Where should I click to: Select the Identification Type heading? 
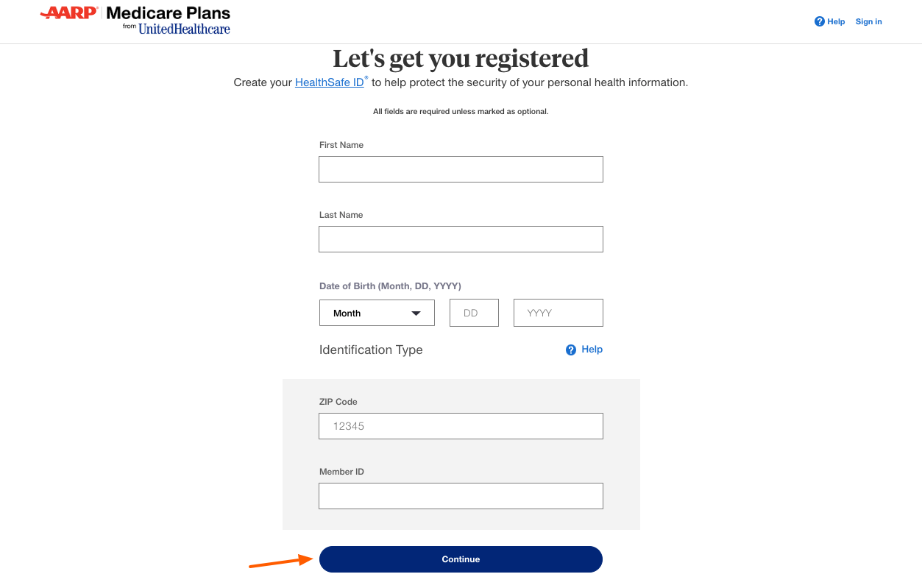click(x=371, y=350)
